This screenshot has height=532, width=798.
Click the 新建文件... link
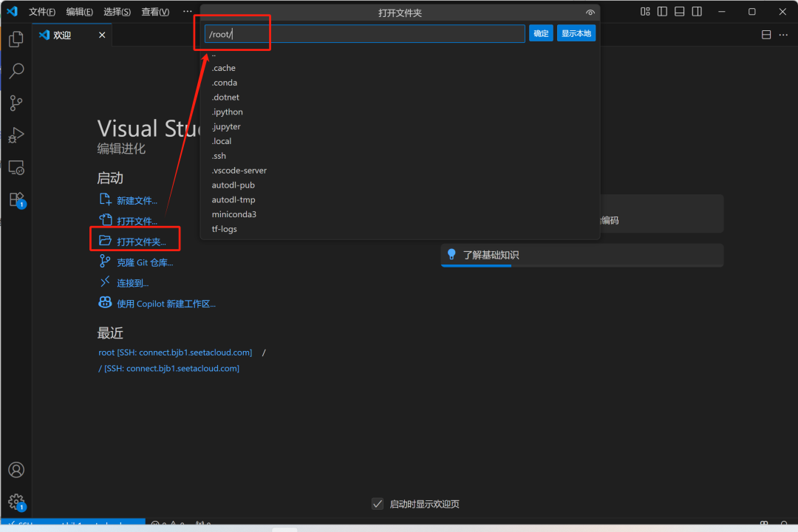point(137,200)
